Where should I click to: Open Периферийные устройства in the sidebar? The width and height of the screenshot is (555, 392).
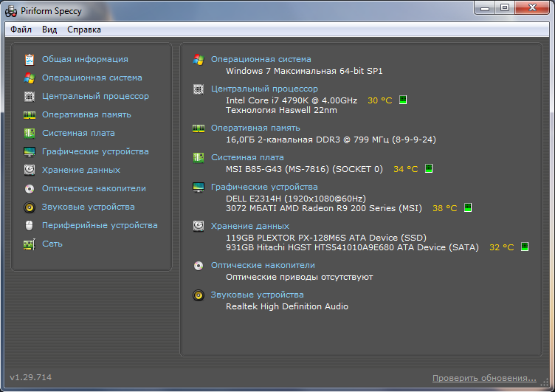point(100,225)
